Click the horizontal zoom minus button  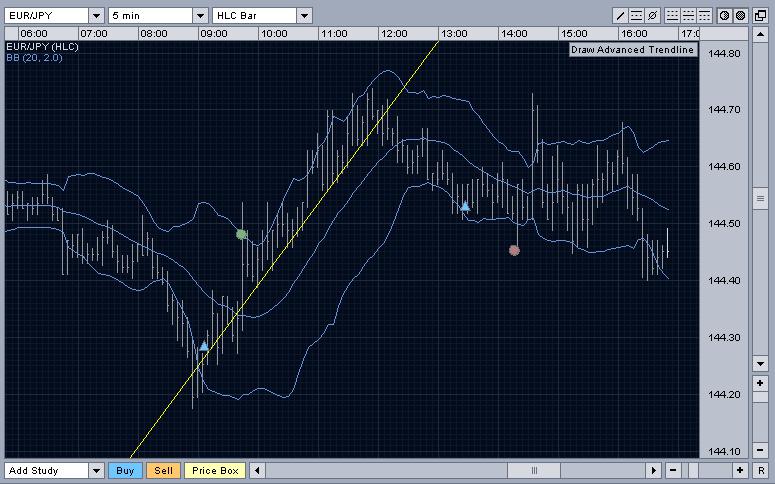[673, 471]
